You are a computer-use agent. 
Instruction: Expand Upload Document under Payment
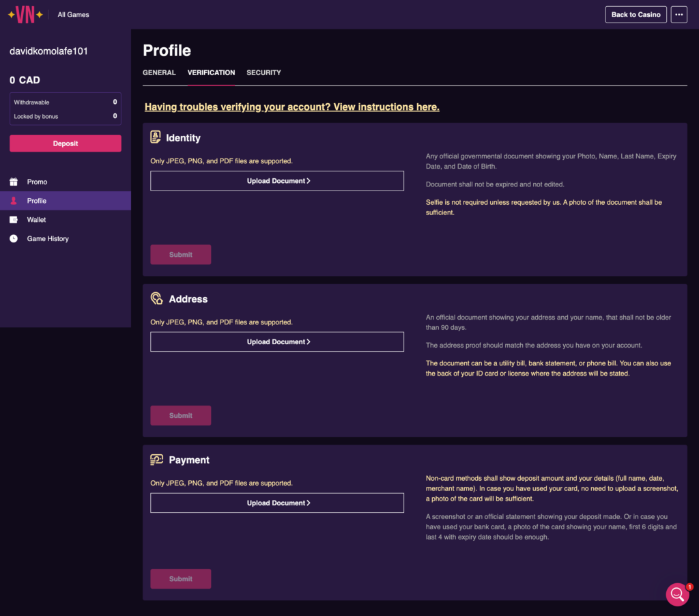(x=277, y=503)
